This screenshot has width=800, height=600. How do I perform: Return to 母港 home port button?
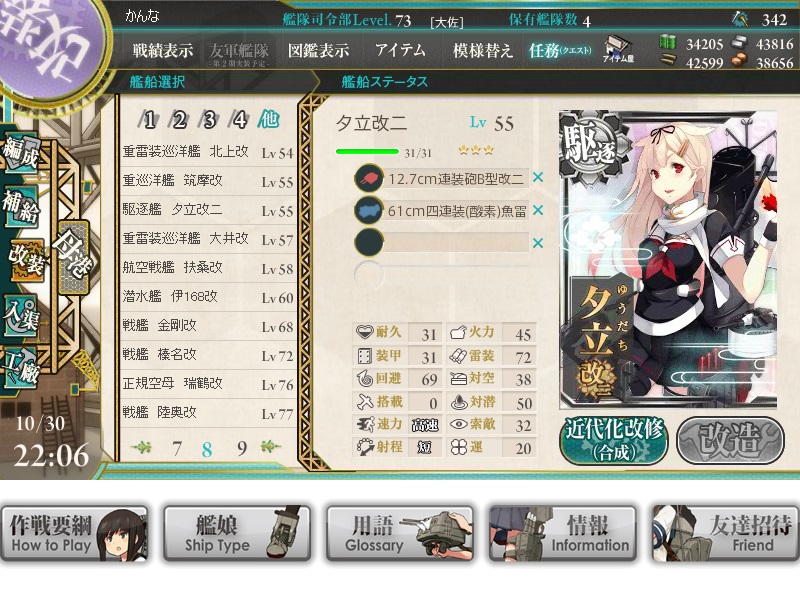tap(73, 257)
